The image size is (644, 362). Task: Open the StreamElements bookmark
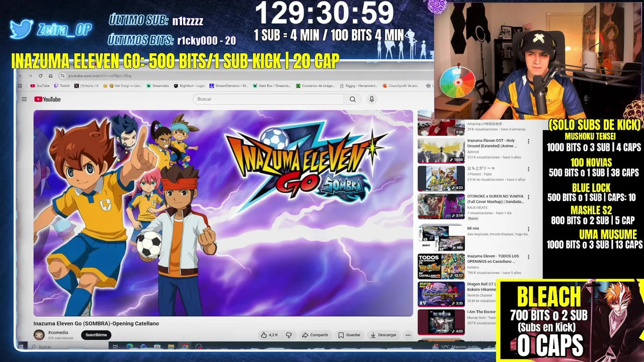coord(228,86)
